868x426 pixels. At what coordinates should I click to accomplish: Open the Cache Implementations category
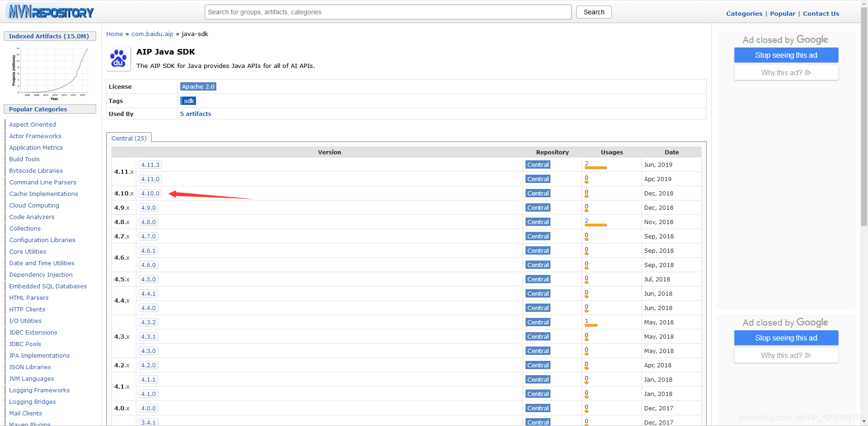coord(43,194)
